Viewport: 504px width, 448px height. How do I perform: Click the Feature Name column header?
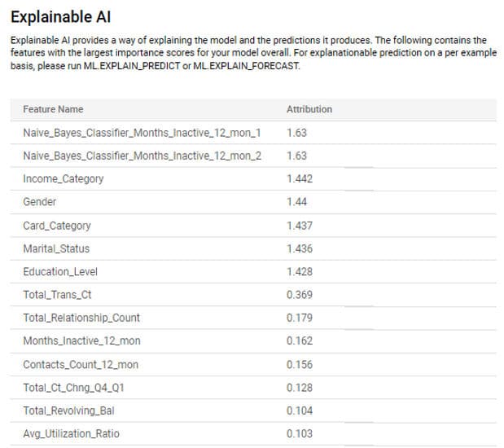click(x=53, y=109)
